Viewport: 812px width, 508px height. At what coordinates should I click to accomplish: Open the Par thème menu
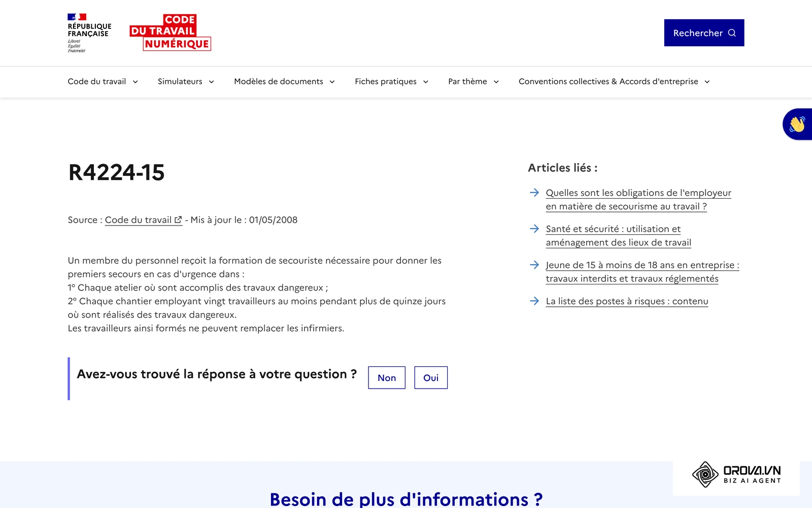tap(474, 81)
